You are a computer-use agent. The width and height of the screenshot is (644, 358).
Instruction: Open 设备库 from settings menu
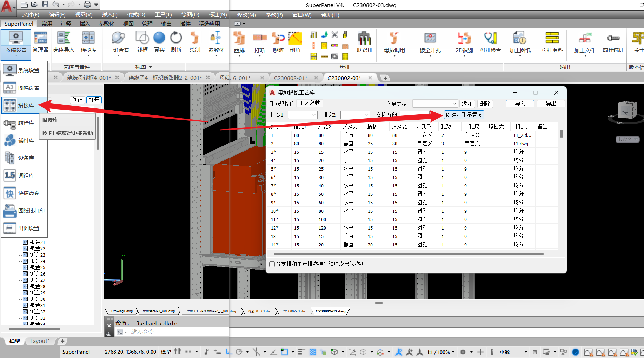24,158
